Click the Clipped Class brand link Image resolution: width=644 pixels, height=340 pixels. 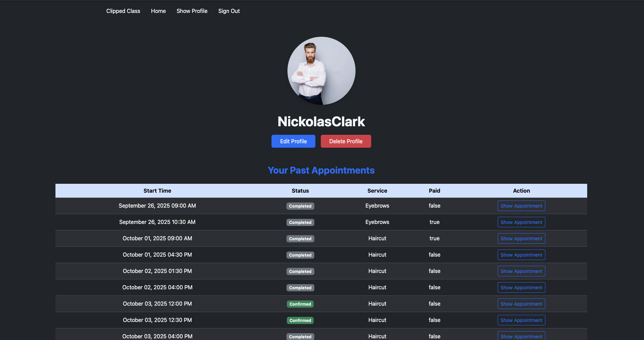(x=123, y=11)
